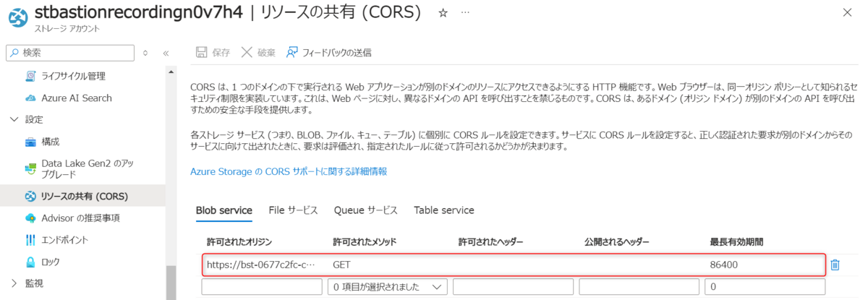The width and height of the screenshot is (868, 300).
Task: Click the 最長有効期間 input showing 0
Action: tap(765, 287)
